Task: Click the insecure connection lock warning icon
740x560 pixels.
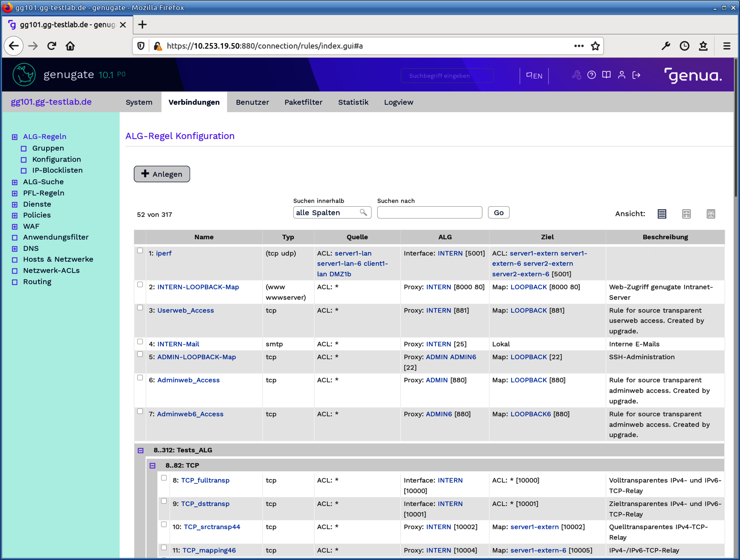Action: tap(158, 46)
